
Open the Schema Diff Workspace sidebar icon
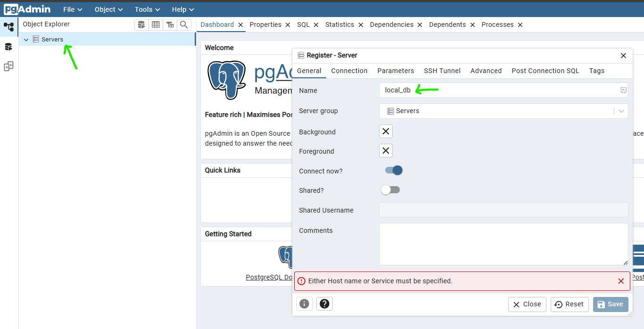tap(8, 66)
